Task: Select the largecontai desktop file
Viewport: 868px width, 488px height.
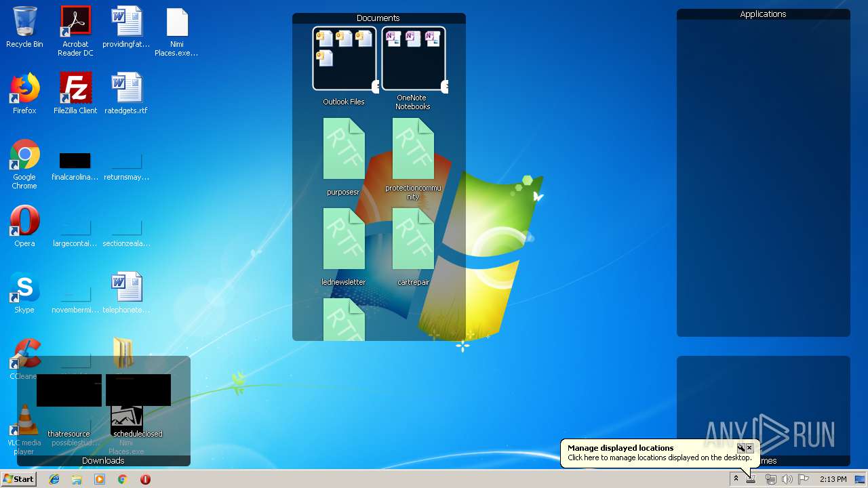Action: pyautogui.click(x=75, y=233)
